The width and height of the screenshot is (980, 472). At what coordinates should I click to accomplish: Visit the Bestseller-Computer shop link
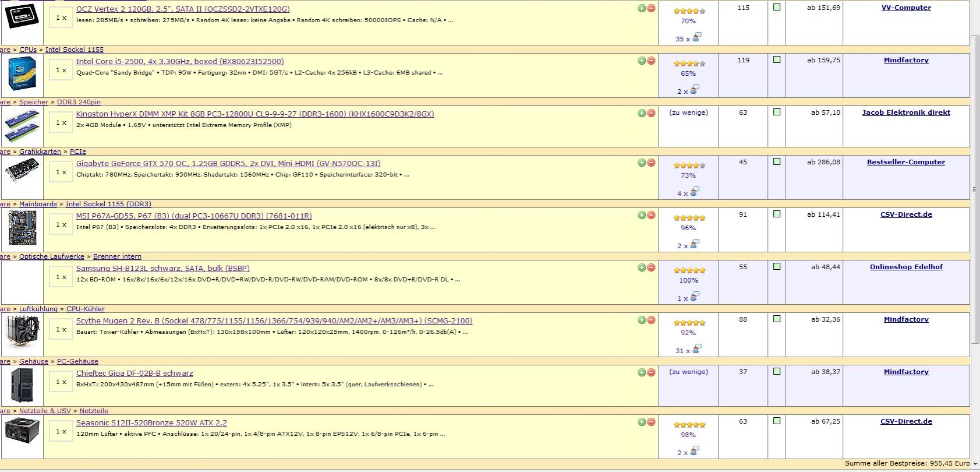pyautogui.click(x=906, y=162)
